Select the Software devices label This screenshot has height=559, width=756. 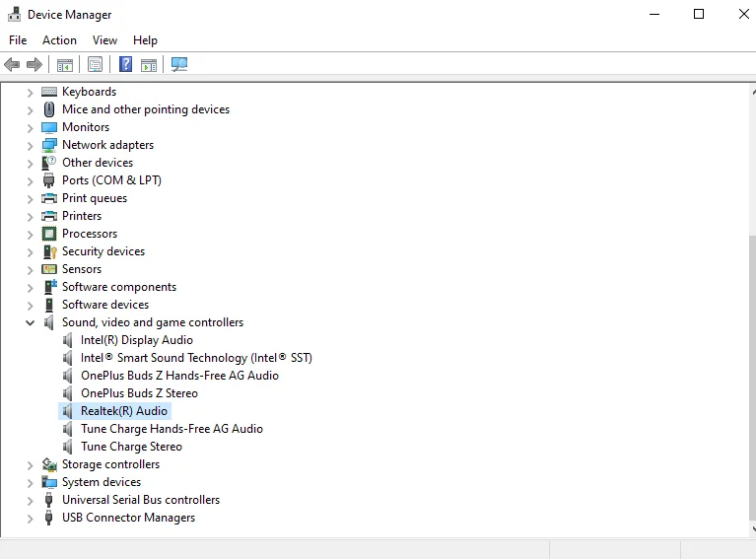tap(105, 305)
